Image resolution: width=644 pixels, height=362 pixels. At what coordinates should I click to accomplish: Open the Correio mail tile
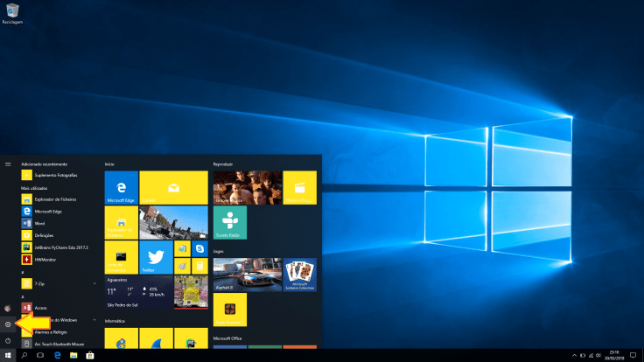173,187
